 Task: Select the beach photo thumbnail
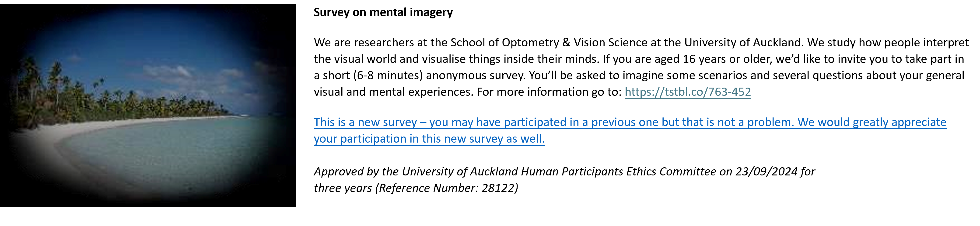pos(148,106)
